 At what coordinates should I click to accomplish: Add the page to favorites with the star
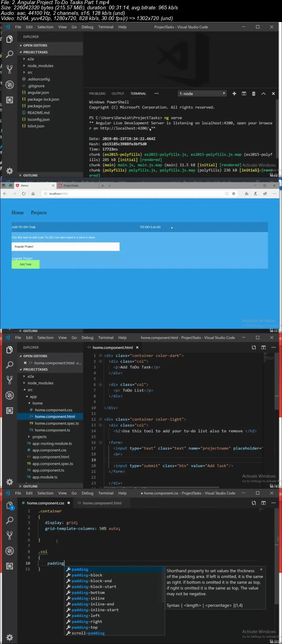234,194
